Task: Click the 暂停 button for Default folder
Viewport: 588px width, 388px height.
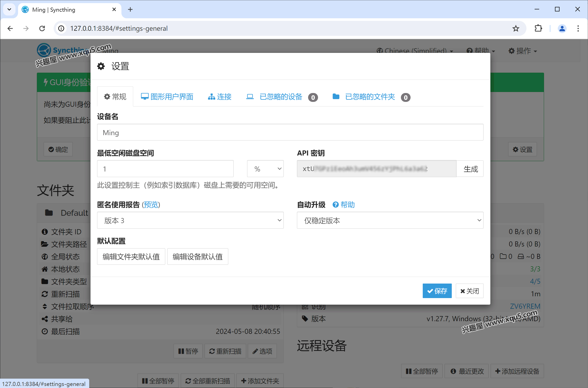Action: coord(188,351)
